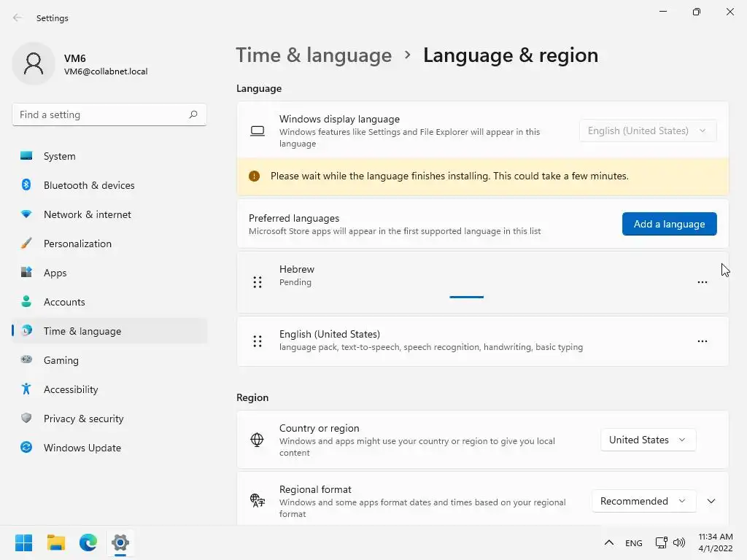The height and width of the screenshot is (560, 747).
Task: Open the Privacy & security shield icon
Action: (x=26, y=419)
